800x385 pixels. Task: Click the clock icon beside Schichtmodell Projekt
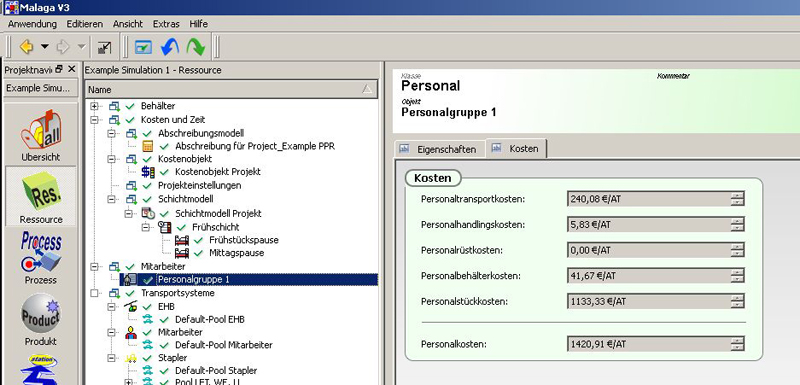pyautogui.click(x=148, y=213)
